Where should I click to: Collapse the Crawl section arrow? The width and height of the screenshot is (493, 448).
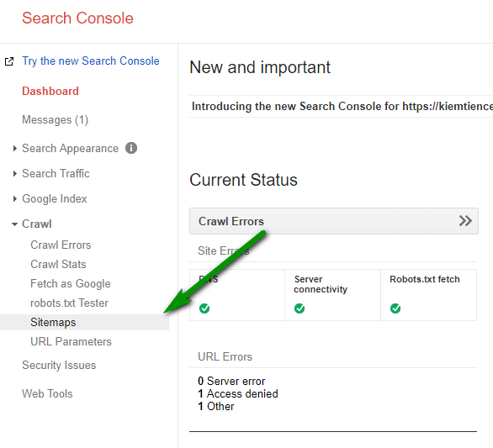click(x=14, y=224)
